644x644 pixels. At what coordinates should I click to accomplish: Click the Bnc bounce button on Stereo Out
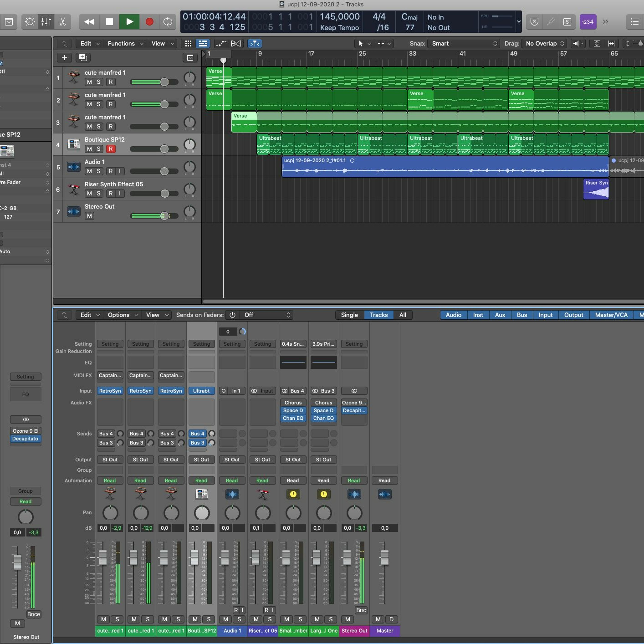tap(361, 610)
